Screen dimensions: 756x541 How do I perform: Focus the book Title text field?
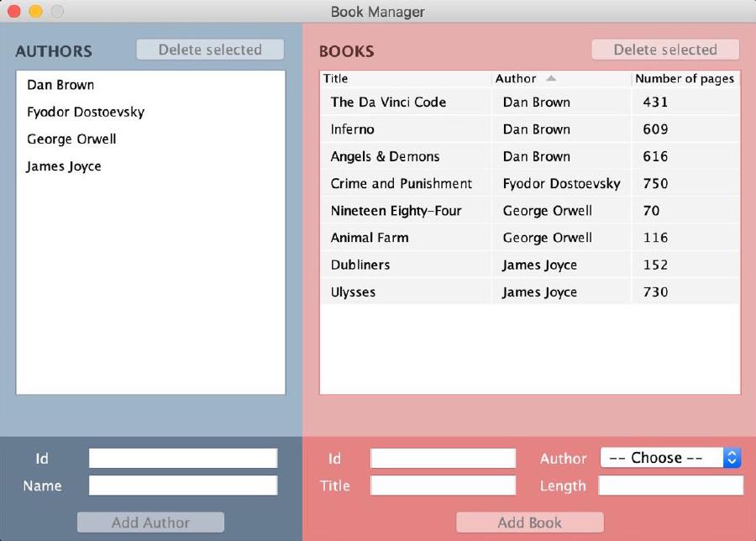[x=443, y=486]
